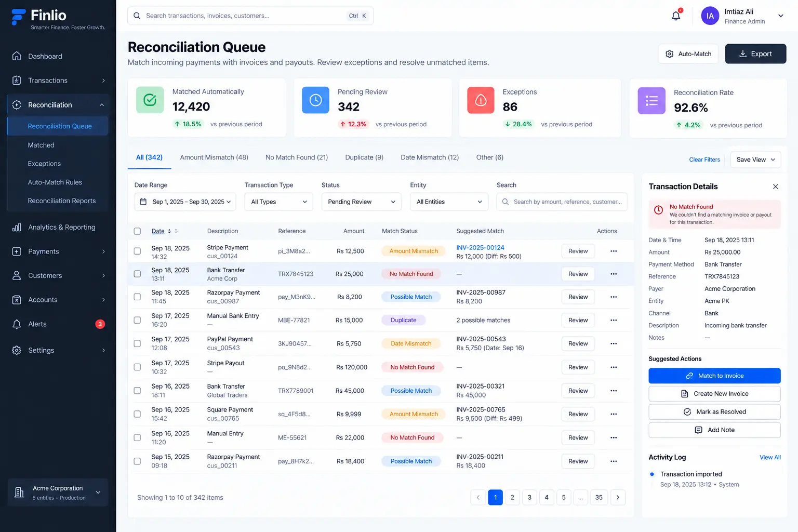Click the Auto-Match button
Image resolution: width=798 pixels, height=532 pixels.
(x=688, y=54)
